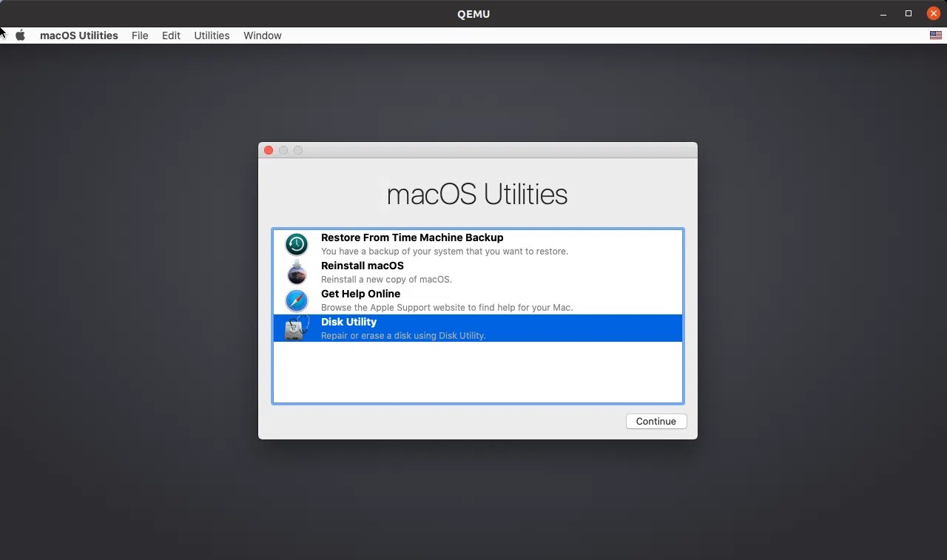Screen dimensions: 947x560
Task: Click the Reinstall macOS installer icon
Action: pyautogui.click(x=296, y=272)
